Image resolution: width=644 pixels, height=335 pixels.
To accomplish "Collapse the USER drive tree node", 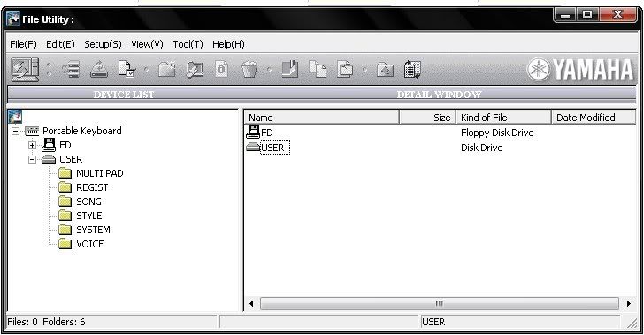I will (32, 159).
